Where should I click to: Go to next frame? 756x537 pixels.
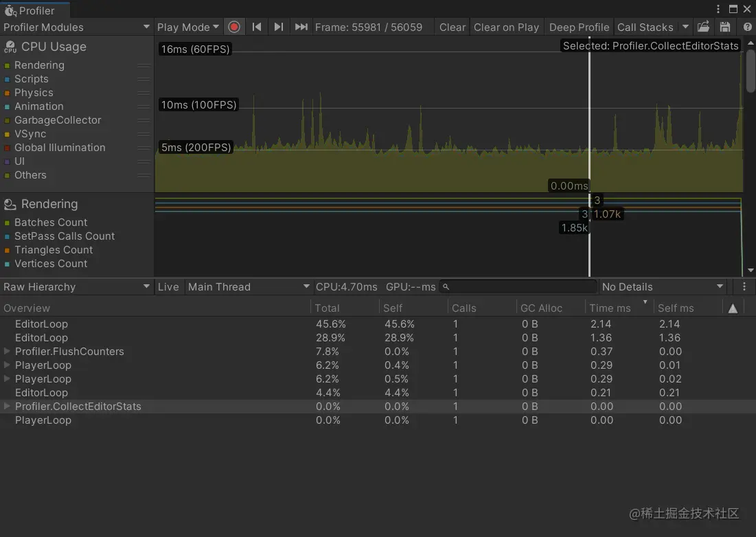[x=278, y=27]
